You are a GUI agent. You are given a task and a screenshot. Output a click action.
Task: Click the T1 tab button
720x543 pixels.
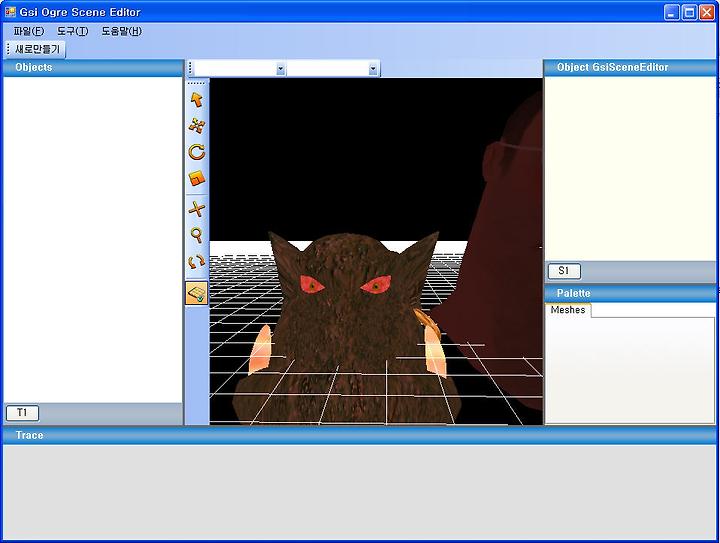point(22,413)
